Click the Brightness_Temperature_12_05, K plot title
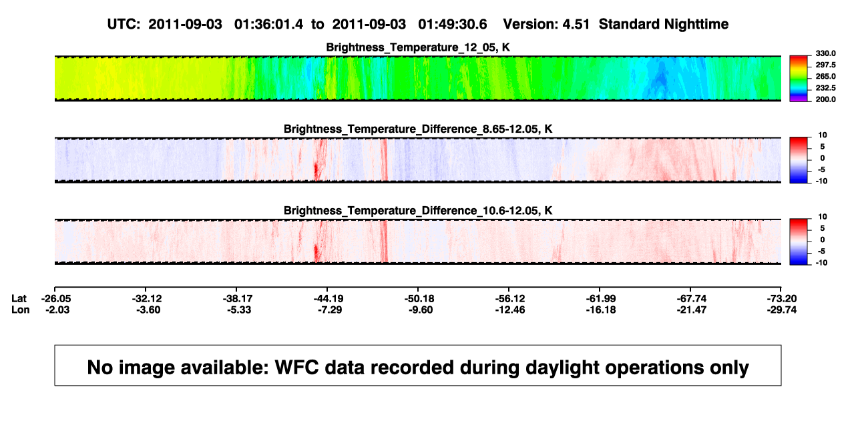Viewport: 868px width, 445px height. point(417,47)
